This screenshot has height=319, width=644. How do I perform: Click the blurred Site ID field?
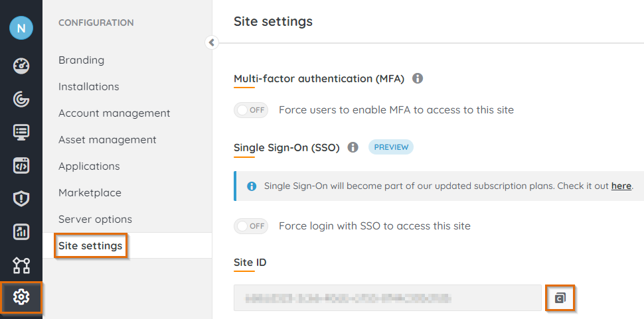(387, 298)
